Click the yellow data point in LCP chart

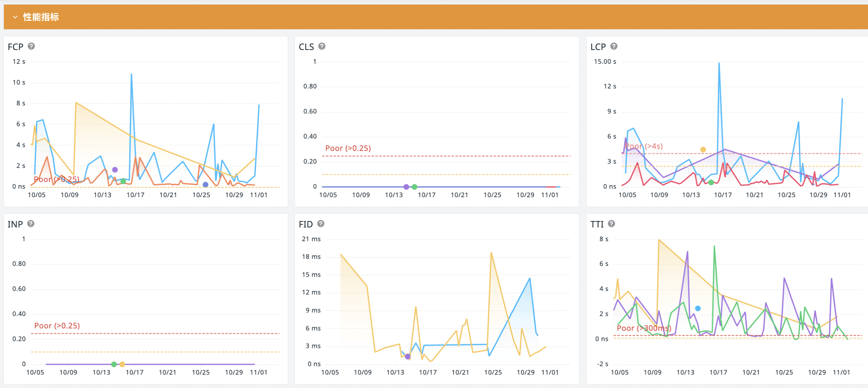[x=703, y=150]
